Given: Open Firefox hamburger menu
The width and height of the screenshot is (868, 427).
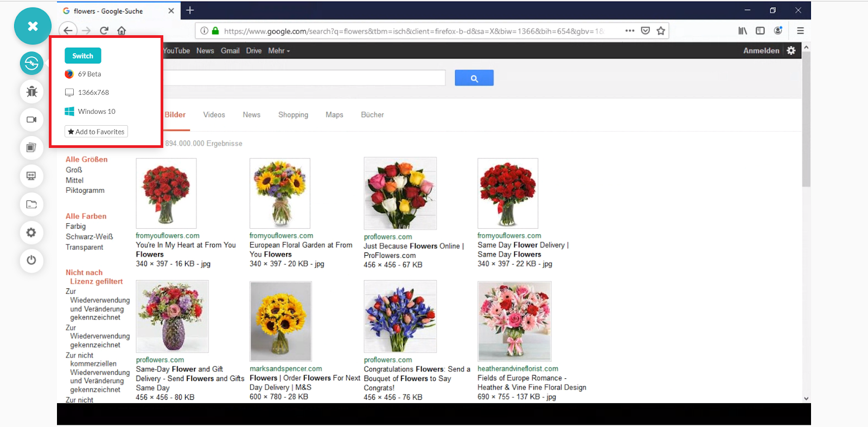Looking at the screenshot, I should click(800, 31).
